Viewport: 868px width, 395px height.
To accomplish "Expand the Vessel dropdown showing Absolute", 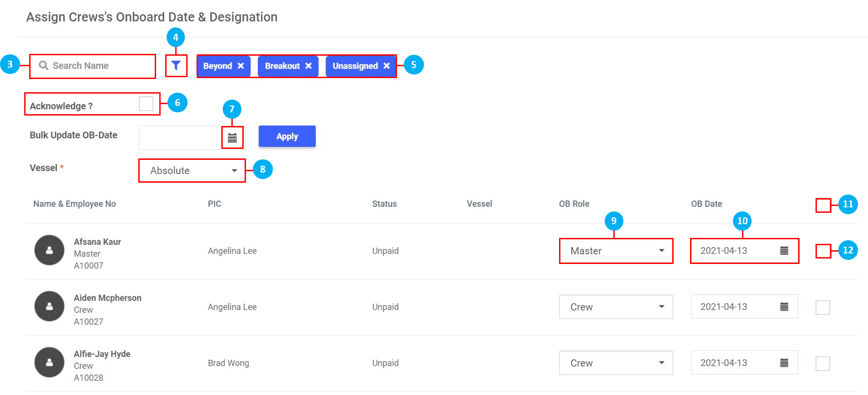I will (x=192, y=170).
